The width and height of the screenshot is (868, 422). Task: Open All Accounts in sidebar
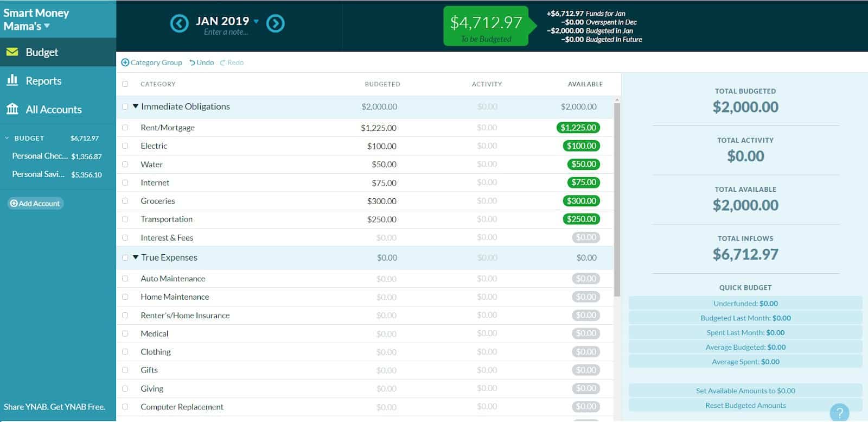pos(58,110)
